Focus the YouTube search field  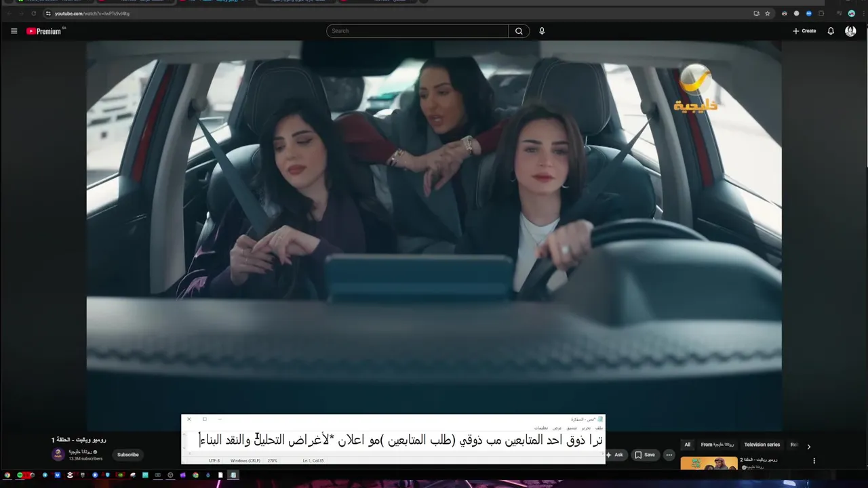point(417,31)
